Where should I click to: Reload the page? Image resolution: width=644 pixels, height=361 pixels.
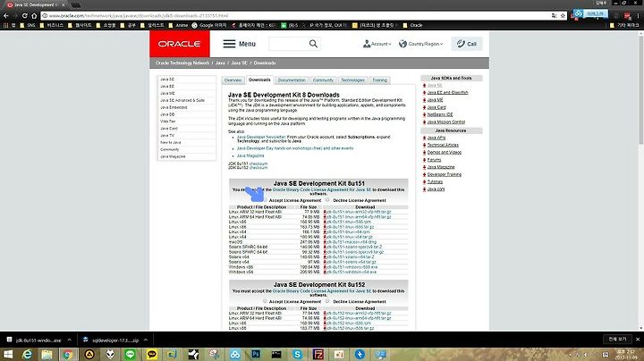(25, 15)
